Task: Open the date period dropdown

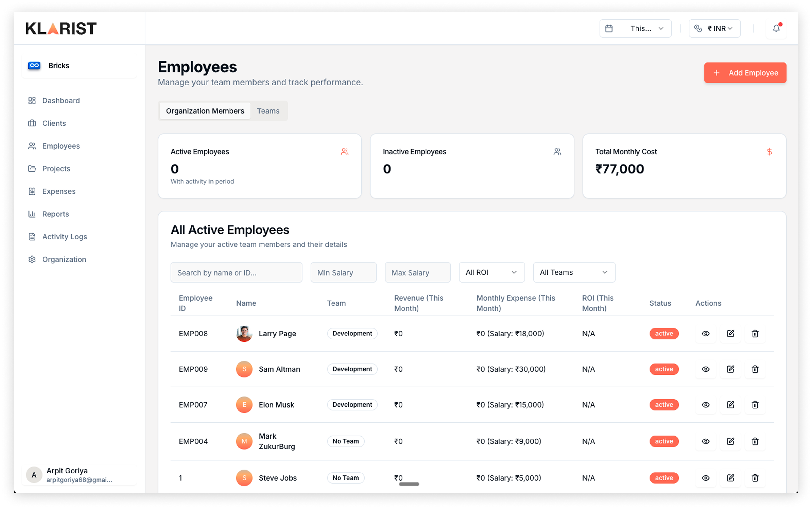Action: [635, 29]
